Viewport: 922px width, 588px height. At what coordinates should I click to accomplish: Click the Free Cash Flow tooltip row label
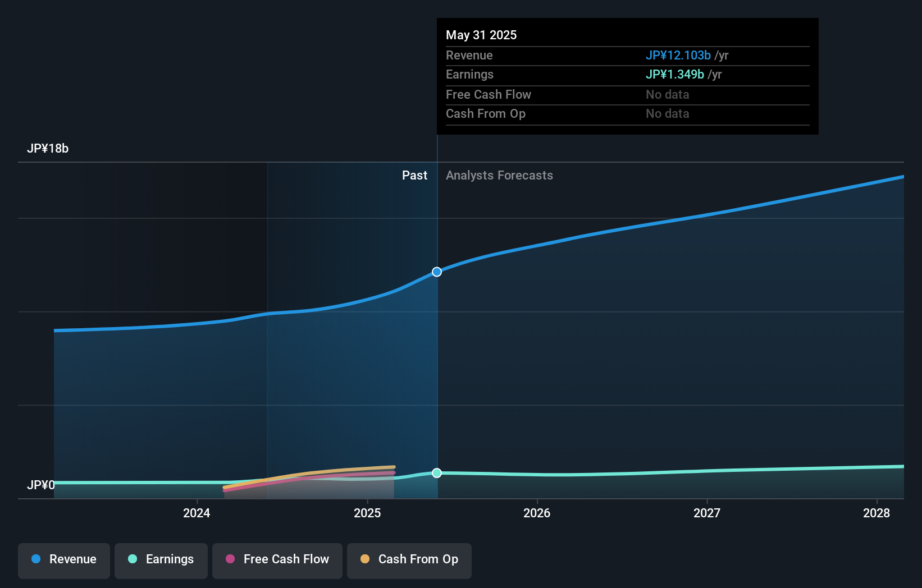pos(489,94)
